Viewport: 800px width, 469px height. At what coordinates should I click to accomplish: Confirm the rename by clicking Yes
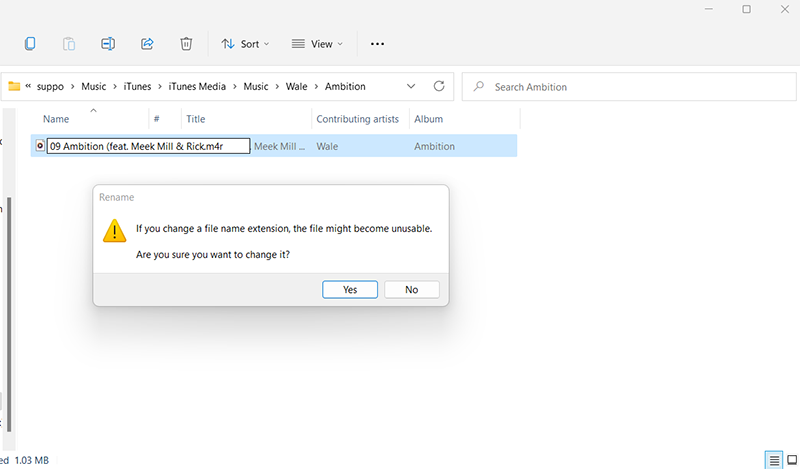350,289
